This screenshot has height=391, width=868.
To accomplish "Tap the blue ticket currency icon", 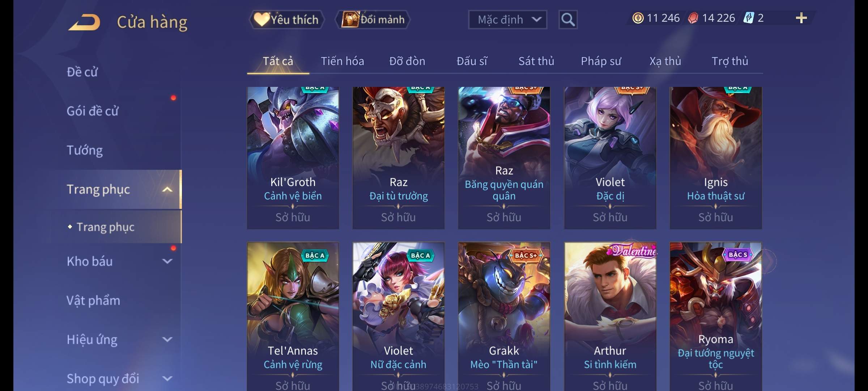I will [748, 18].
